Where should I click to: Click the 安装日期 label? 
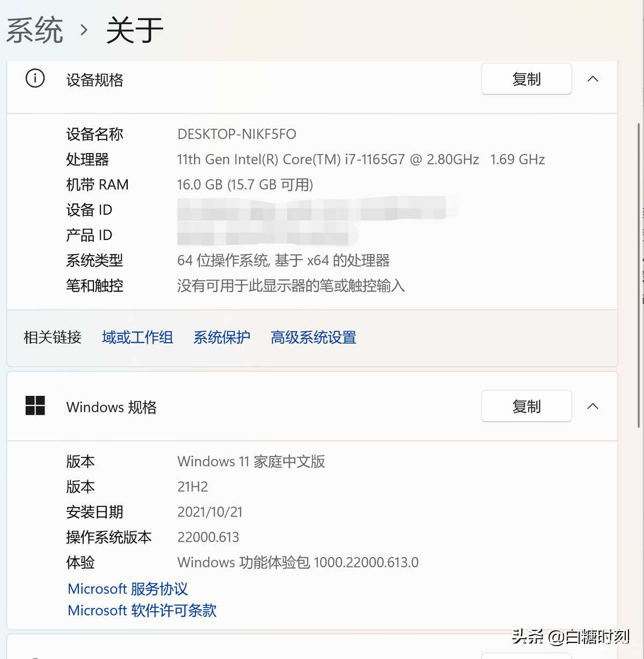click(x=95, y=512)
